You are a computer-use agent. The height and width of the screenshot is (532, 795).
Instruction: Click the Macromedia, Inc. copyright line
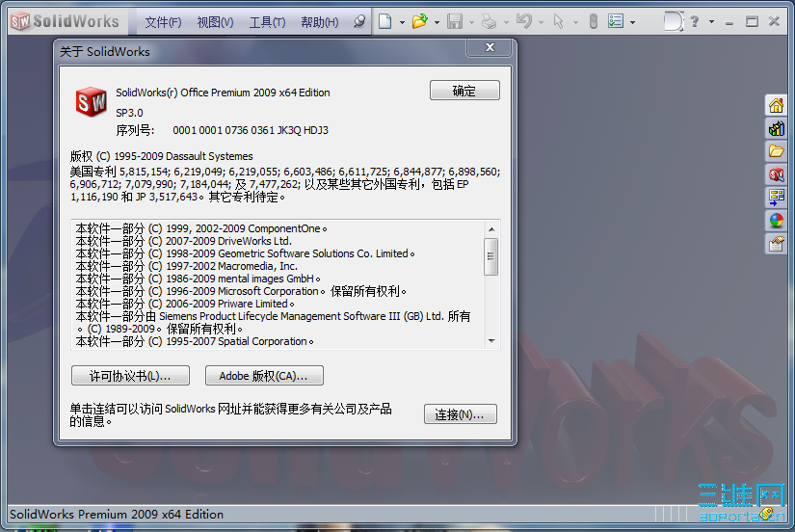click(187, 266)
